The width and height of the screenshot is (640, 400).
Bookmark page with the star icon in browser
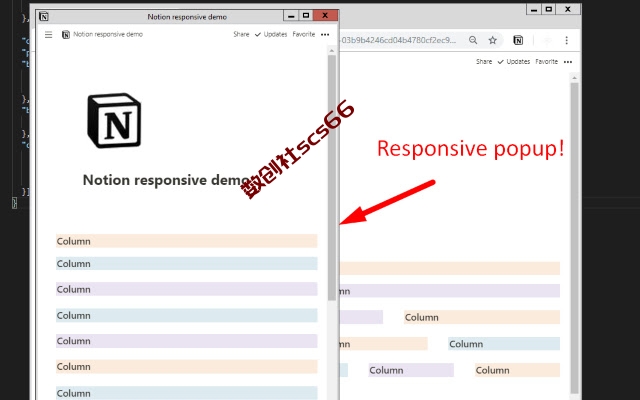tap(493, 40)
